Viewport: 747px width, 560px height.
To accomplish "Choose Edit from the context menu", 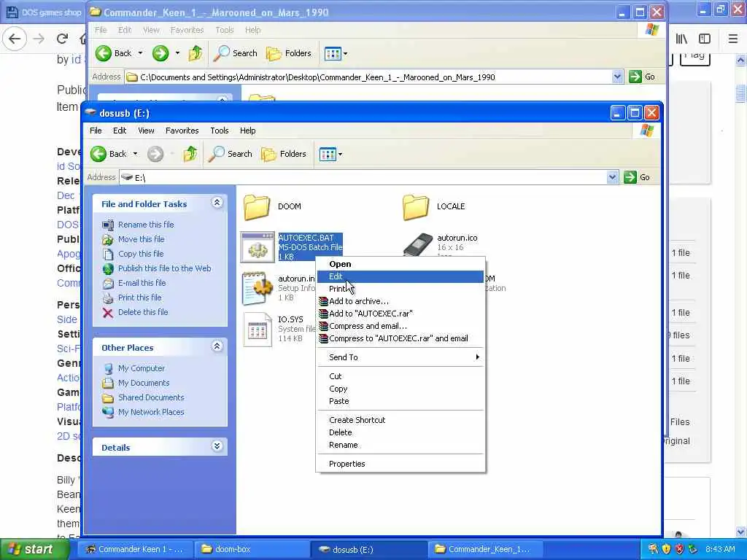I will pos(400,276).
